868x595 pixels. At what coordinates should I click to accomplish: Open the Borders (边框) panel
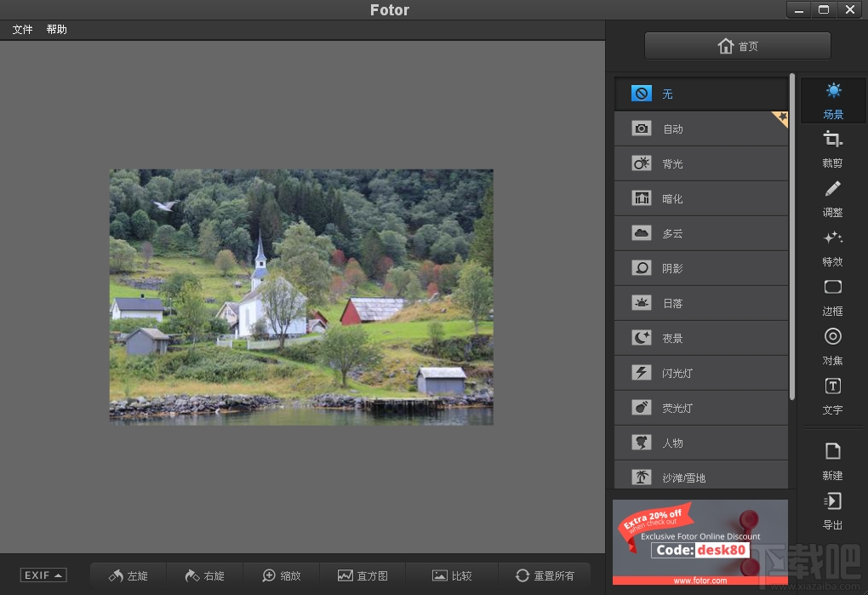(x=832, y=298)
